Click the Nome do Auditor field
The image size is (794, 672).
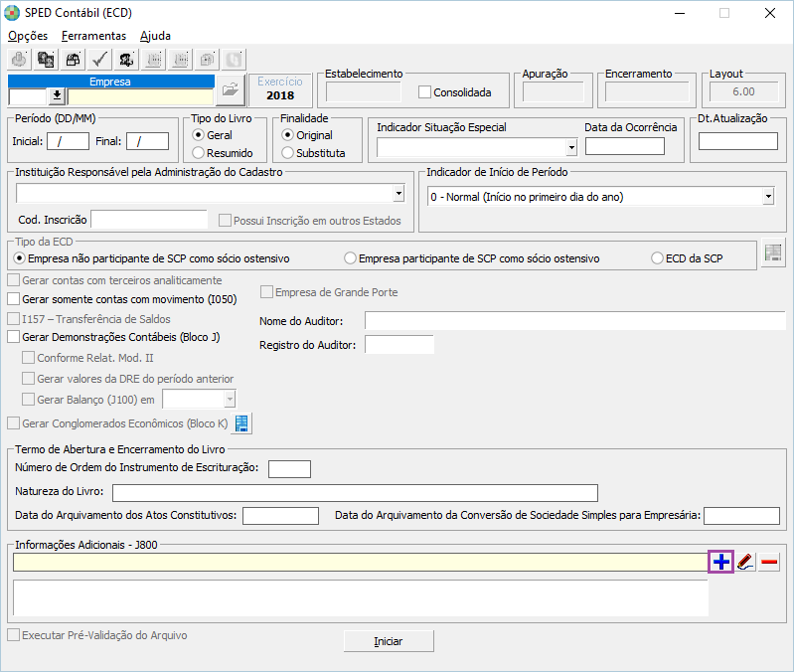click(x=575, y=321)
